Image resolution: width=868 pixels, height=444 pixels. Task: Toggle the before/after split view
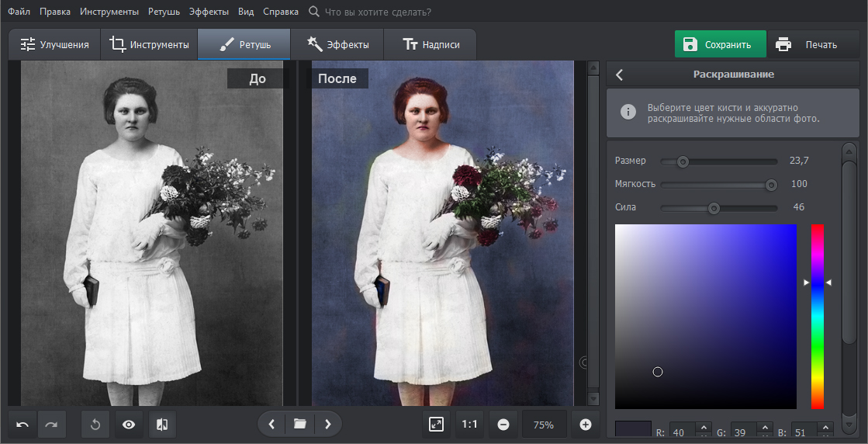pyautogui.click(x=162, y=425)
